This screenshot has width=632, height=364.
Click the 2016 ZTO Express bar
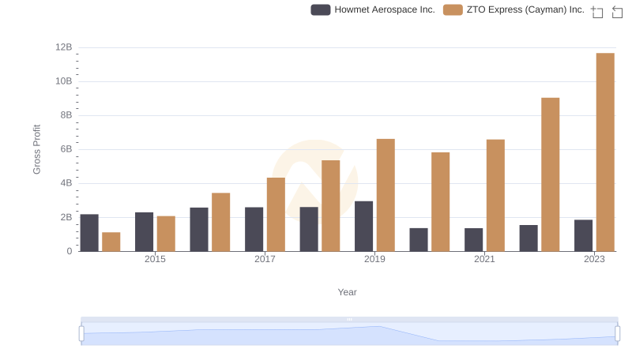click(221, 222)
